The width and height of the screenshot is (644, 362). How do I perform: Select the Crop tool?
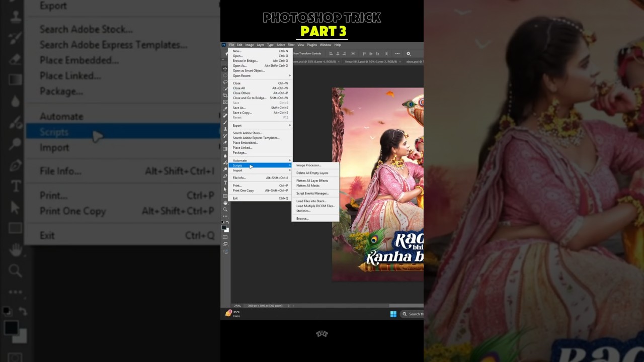coord(225,96)
